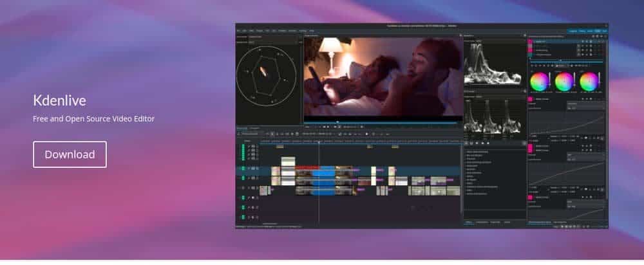Viewport: 644px width, 265px height.
Task: Click the Gain color wheel
Action: click(589, 82)
